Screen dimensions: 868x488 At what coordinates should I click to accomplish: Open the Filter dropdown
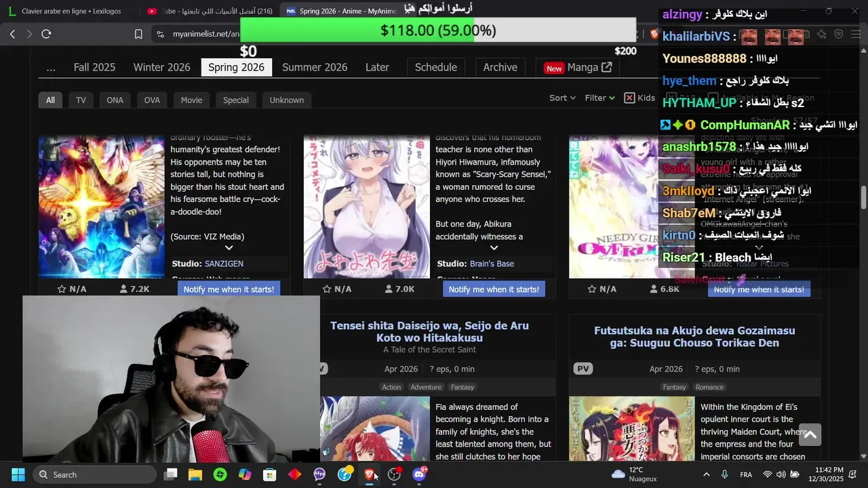(x=599, y=98)
